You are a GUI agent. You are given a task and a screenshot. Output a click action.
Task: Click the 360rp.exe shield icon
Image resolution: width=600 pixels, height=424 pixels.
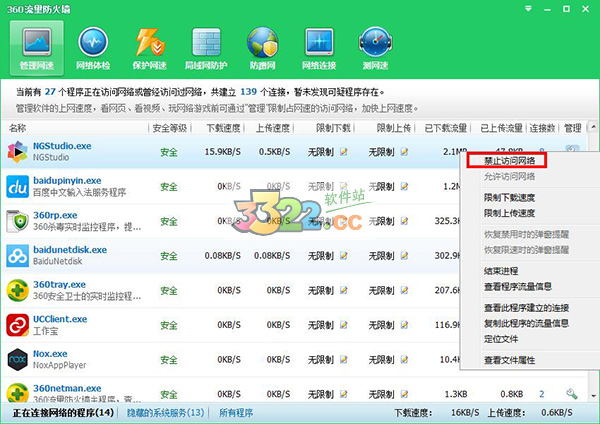(18, 221)
